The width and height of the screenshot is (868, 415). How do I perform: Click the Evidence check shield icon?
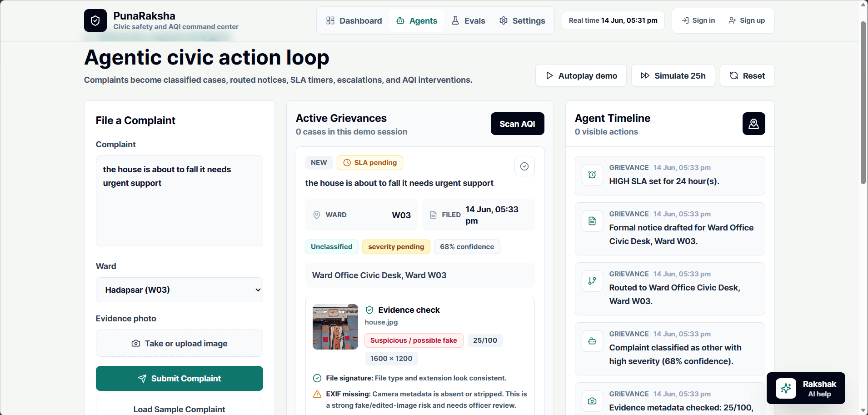click(369, 310)
